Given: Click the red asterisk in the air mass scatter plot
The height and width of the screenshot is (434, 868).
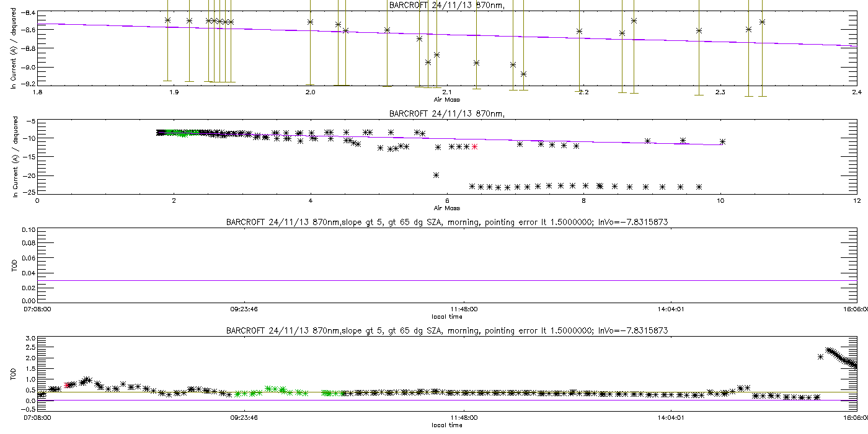Looking at the screenshot, I should pos(474,146).
